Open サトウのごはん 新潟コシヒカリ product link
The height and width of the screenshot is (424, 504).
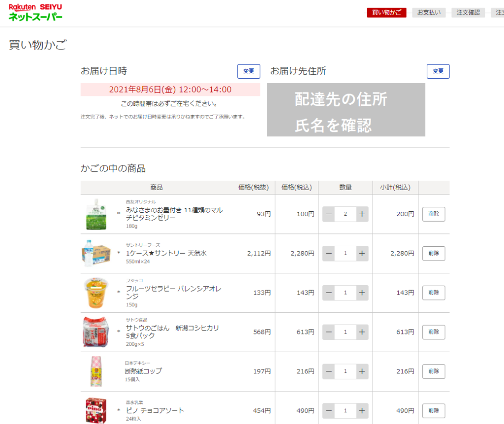(x=172, y=332)
